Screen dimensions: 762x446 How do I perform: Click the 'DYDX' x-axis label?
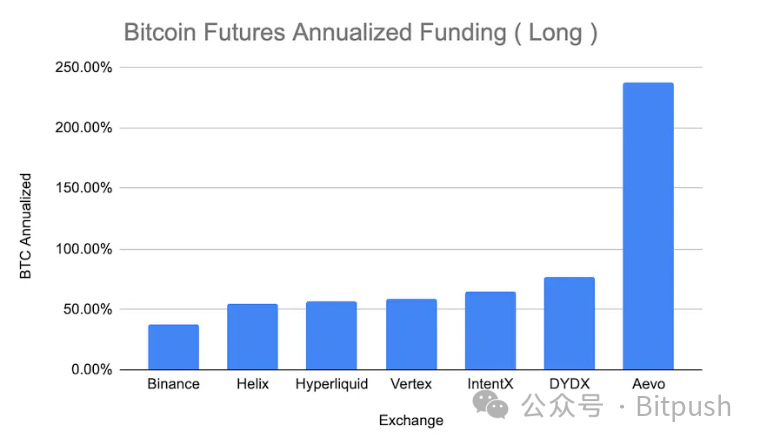569,384
